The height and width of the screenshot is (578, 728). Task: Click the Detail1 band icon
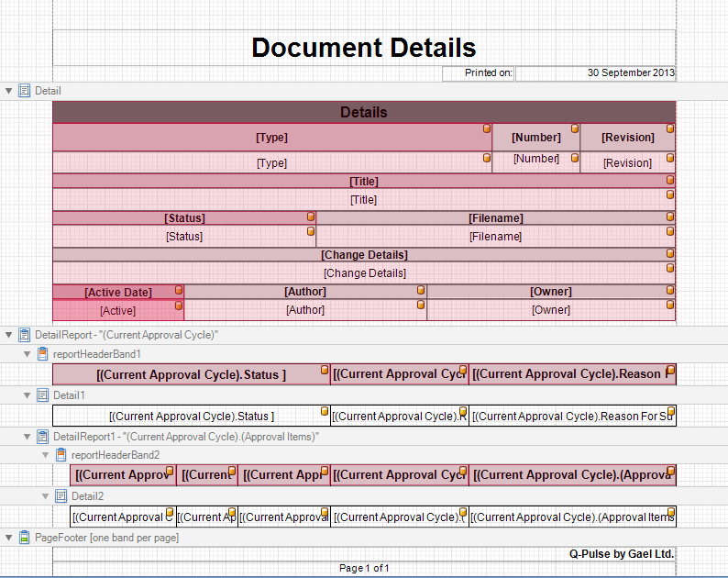(42, 395)
